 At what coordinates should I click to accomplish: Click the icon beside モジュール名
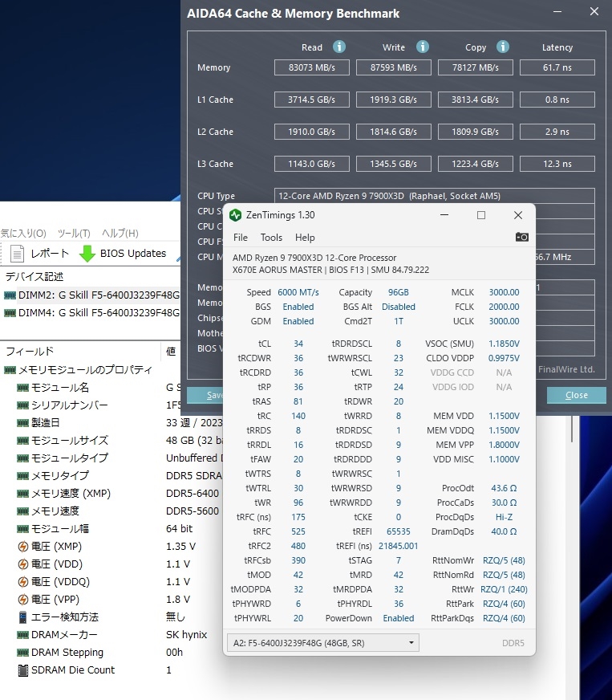pos(22,388)
